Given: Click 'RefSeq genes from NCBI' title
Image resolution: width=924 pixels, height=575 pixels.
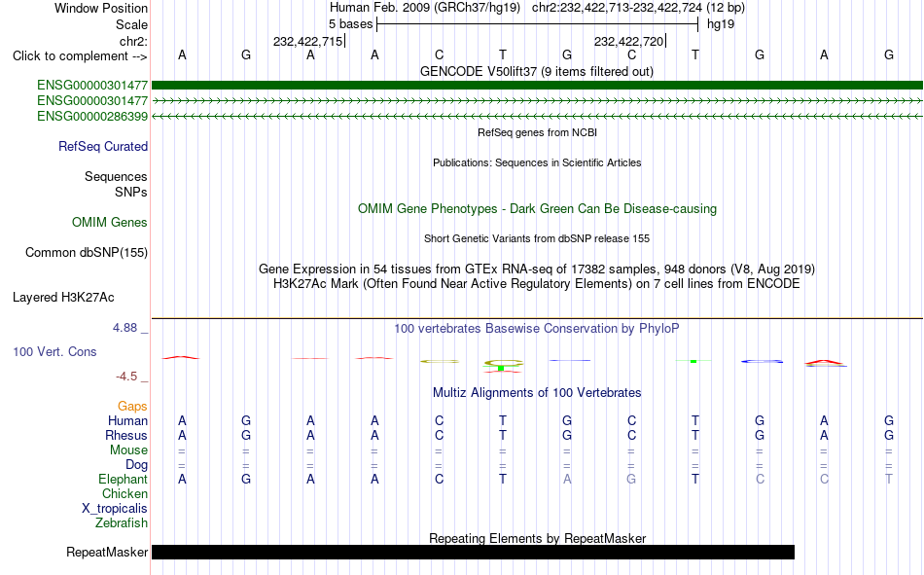Looking at the screenshot, I should (538, 132).
